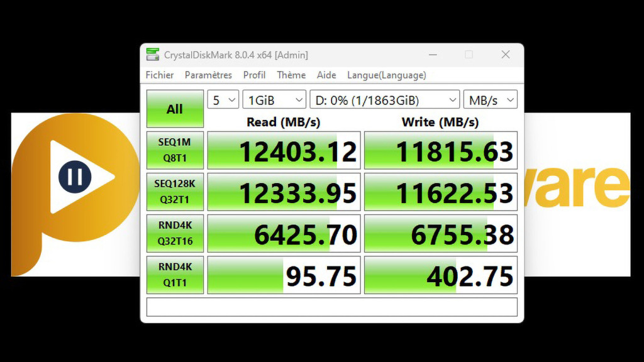644x362 pixels.
Task: Expand the test count dropdown showing 5
Action: click(223, 100)
